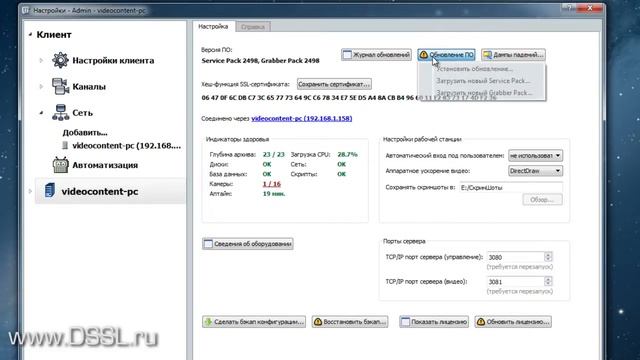
Task: Switch to the Справка tab
Action: pos(253,27)
